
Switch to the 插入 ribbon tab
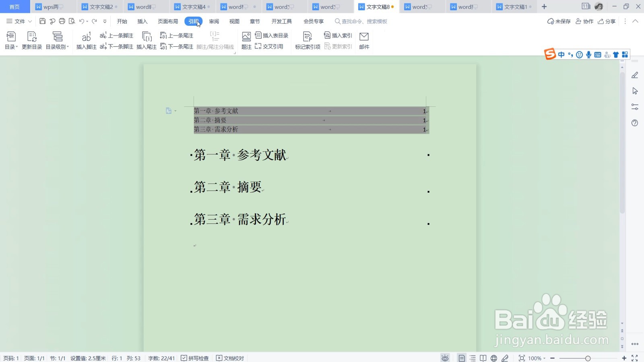click(142, 21)
